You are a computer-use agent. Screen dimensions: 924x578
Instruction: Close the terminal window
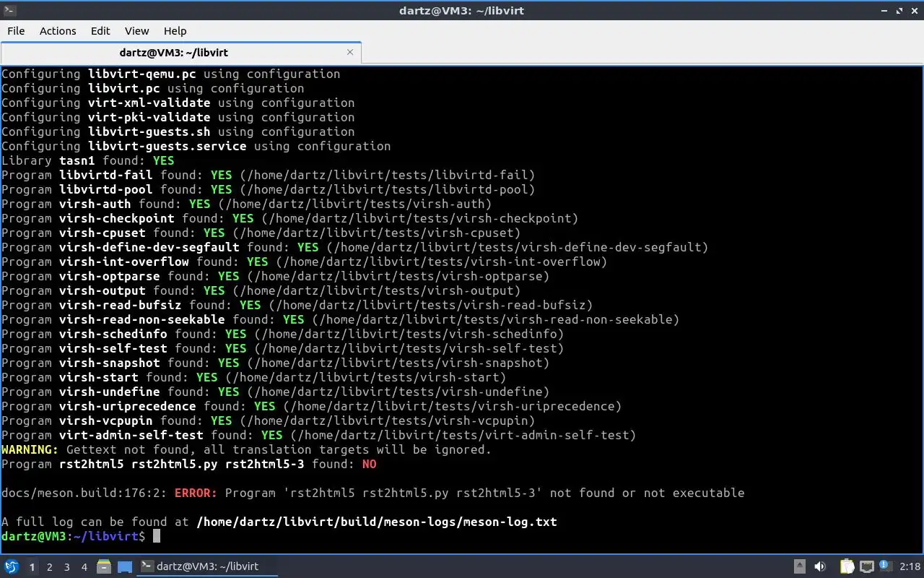(x=915, y=10)
